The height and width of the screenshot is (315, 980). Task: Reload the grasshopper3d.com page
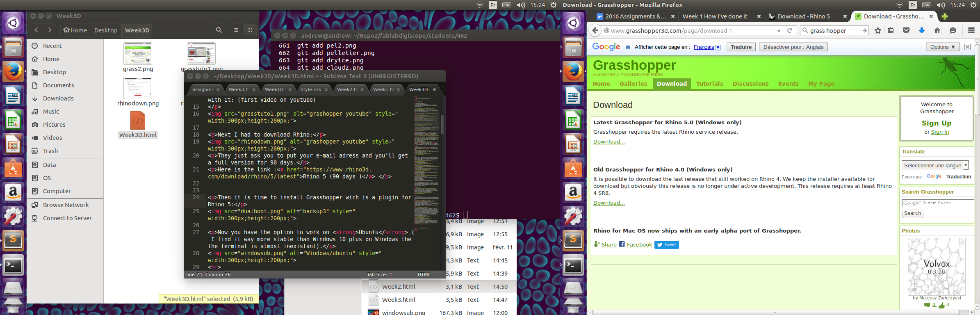coord(789,30)
